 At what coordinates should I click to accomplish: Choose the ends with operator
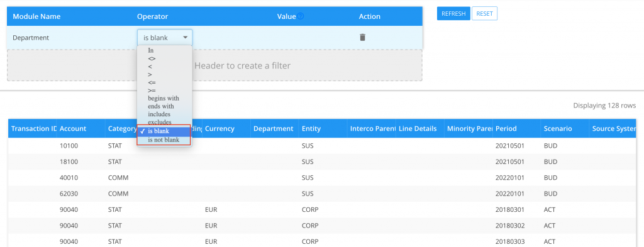(161, 106)
